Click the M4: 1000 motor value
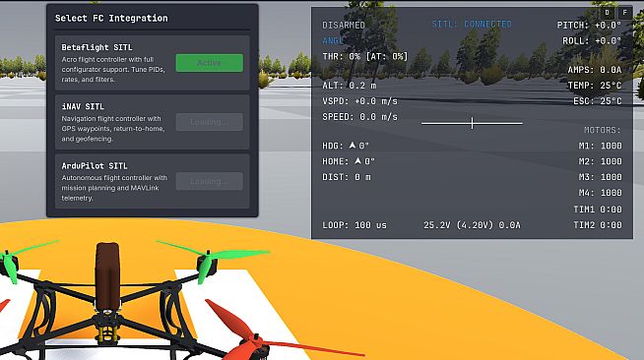The height and width of the screenshot is (360, 644). tap(600, 193)
